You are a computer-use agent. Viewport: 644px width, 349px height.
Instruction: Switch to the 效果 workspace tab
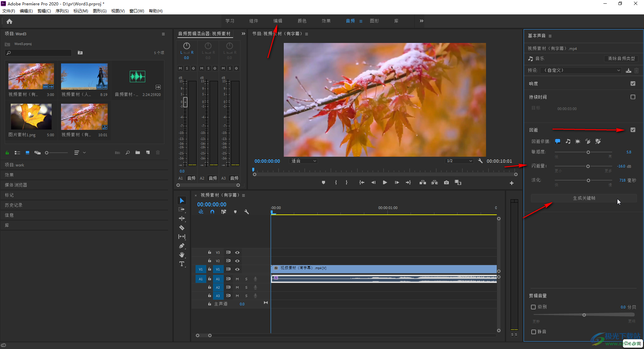326,21
